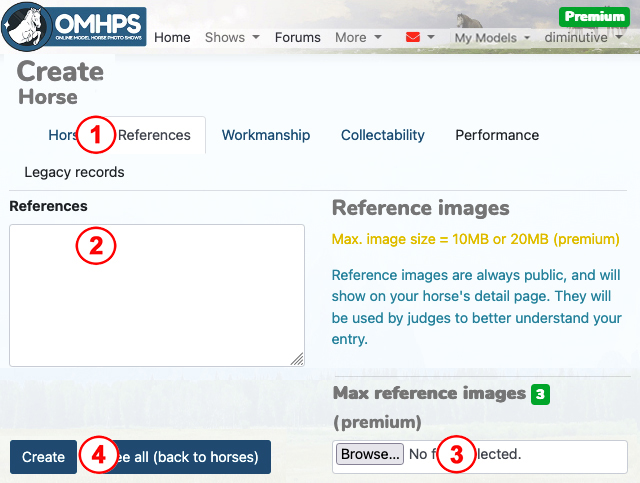The width and height of the screenshot is (640, 483).
Task: Click the References textarea resize handle
Action: click(298, 360)
